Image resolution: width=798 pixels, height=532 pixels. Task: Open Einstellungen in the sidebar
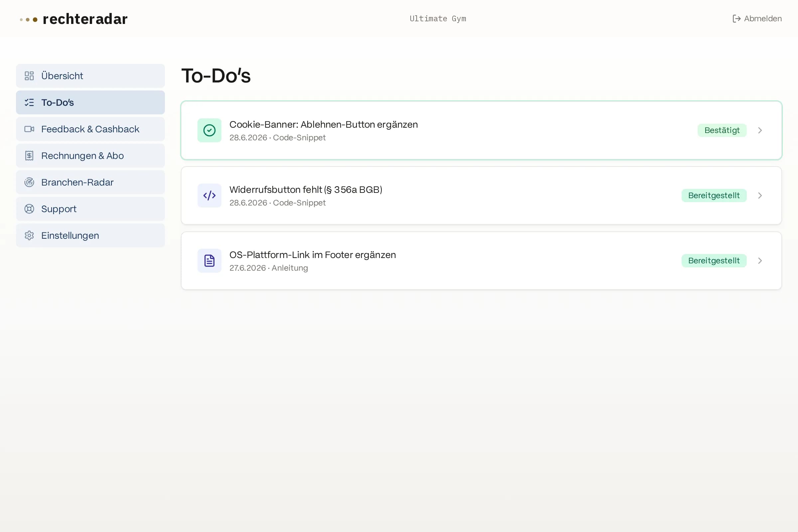click(x=90, y=235)
